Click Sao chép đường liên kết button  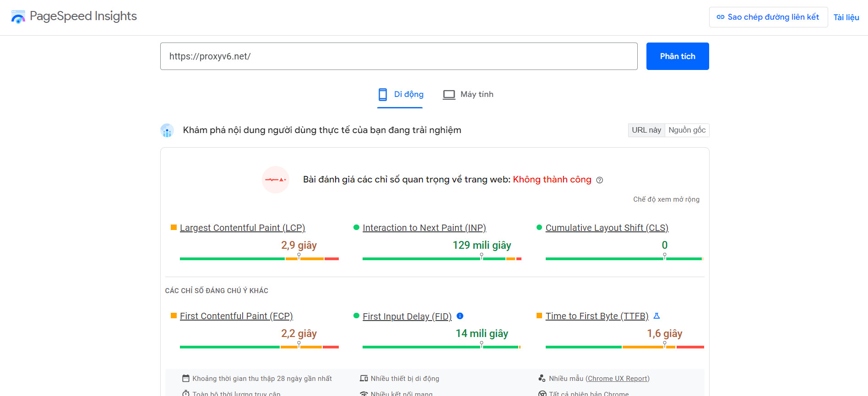[768, 17]
